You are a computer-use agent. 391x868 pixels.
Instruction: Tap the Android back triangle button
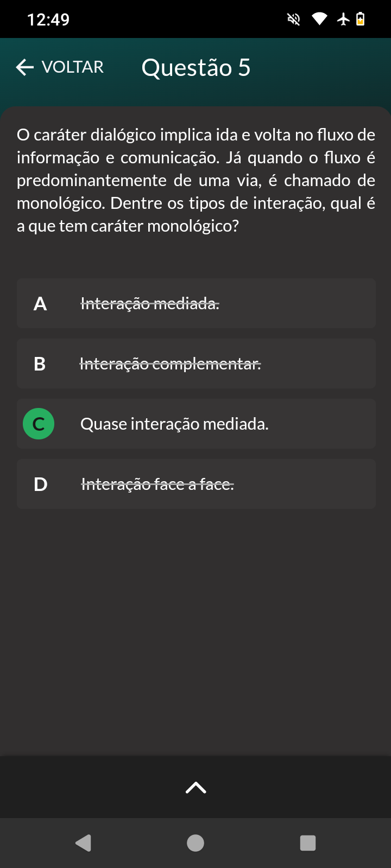83,843
